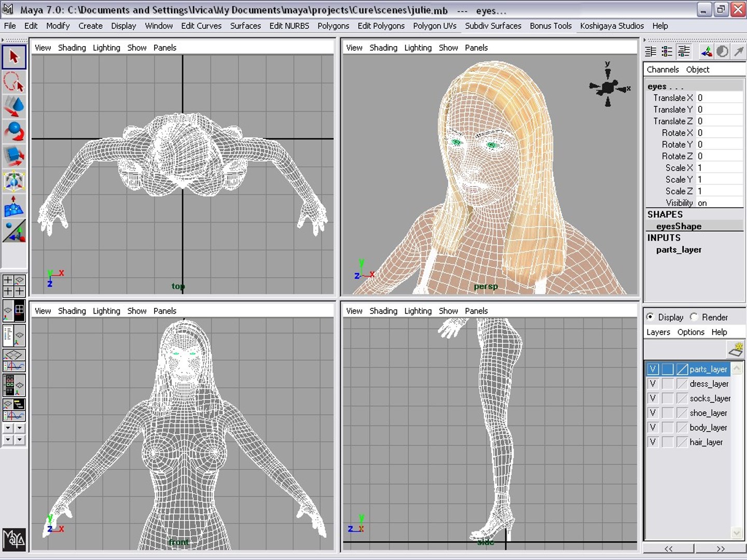The height and width of the screenshot is (560, 747).
Task: Open the persp viewport Panels menu
Action: [x=476, y=48]
